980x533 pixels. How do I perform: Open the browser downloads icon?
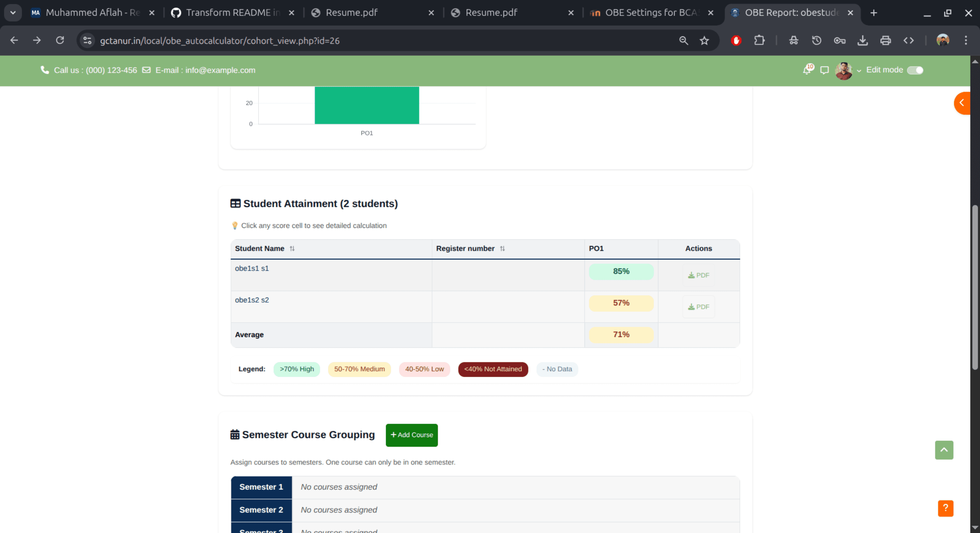point(863,40)
